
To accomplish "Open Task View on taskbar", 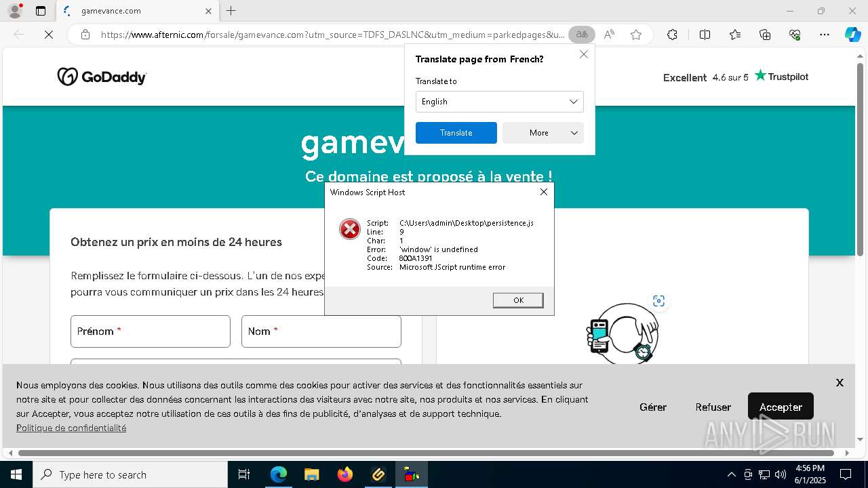I will 244,474.
